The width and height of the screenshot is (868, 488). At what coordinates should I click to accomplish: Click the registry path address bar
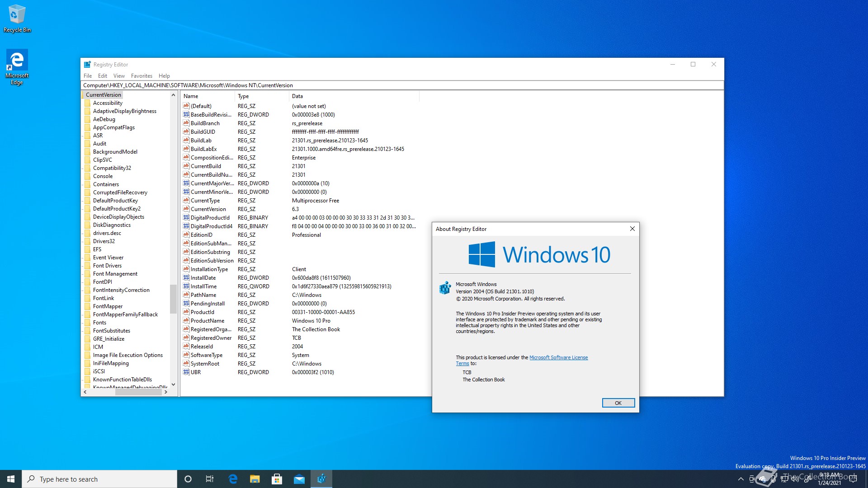402,85
